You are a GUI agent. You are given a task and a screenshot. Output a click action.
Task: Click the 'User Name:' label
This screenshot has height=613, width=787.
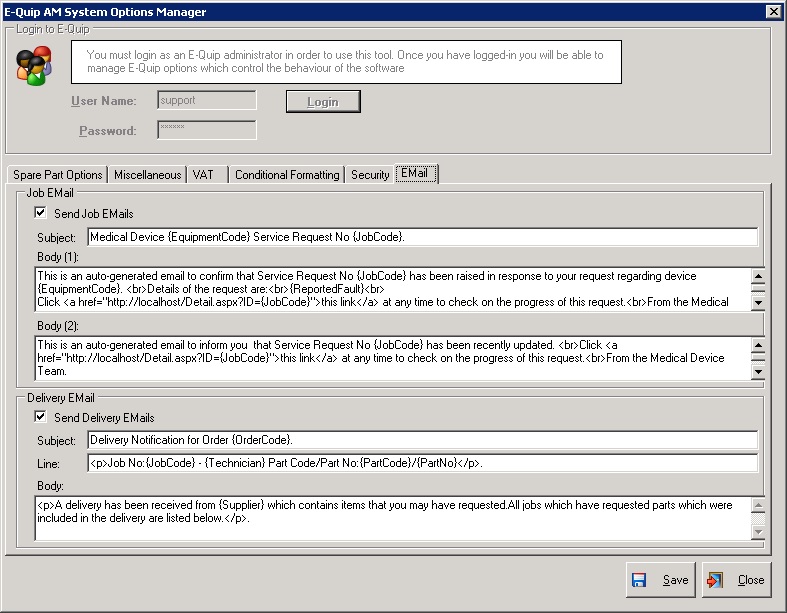point(103,101)
